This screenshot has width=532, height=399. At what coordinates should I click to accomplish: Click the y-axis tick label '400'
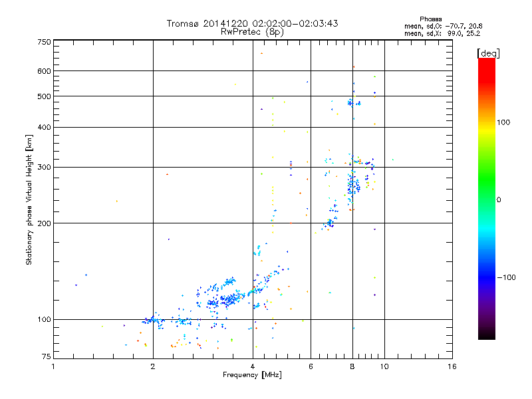coord(44,128)
